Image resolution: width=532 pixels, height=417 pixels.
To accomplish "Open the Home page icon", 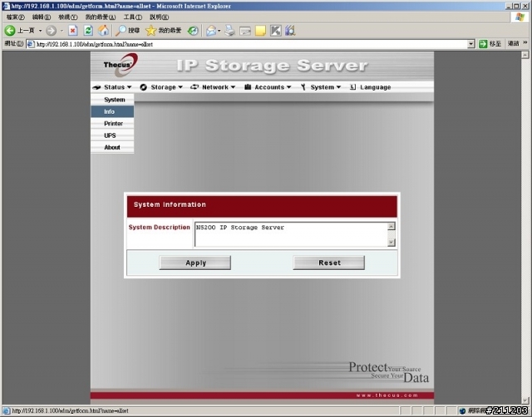I will (103, 31).
